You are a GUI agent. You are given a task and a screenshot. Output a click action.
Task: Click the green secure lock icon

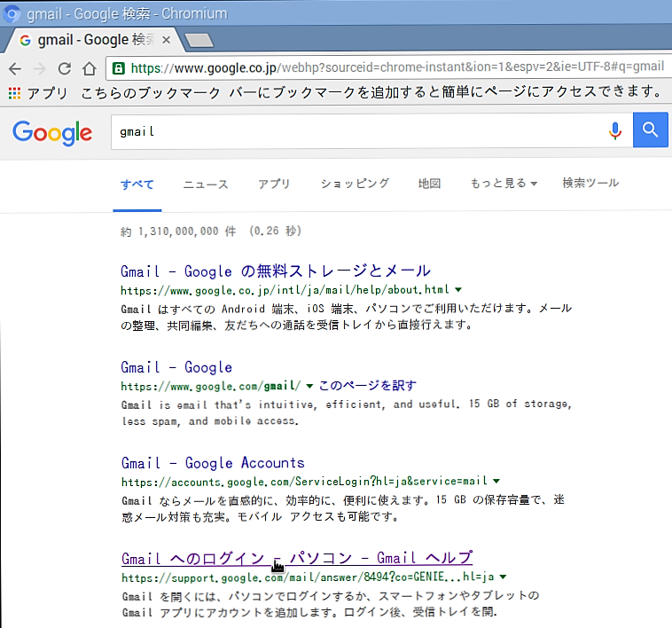[x=118, y=68]
